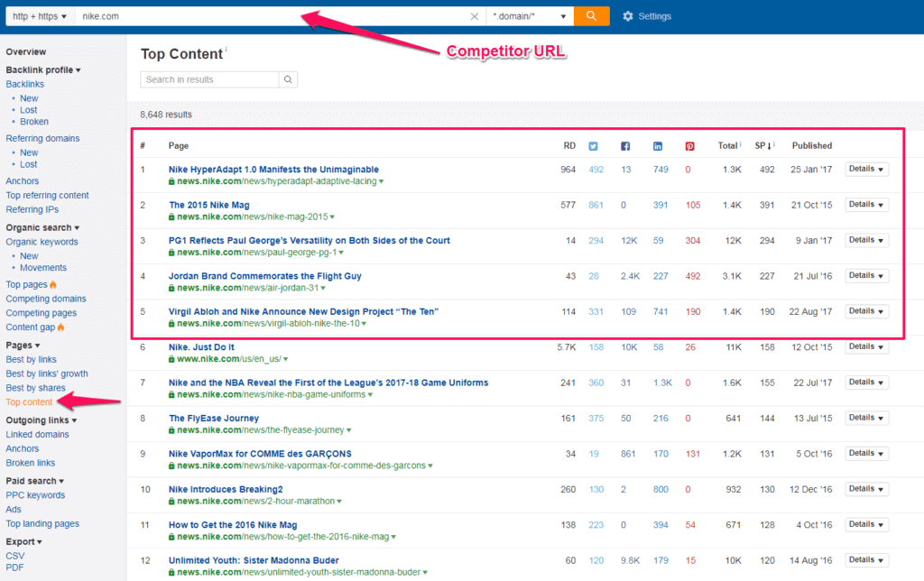Sort by Facebook shares column icon

click(x=625, y=146)
